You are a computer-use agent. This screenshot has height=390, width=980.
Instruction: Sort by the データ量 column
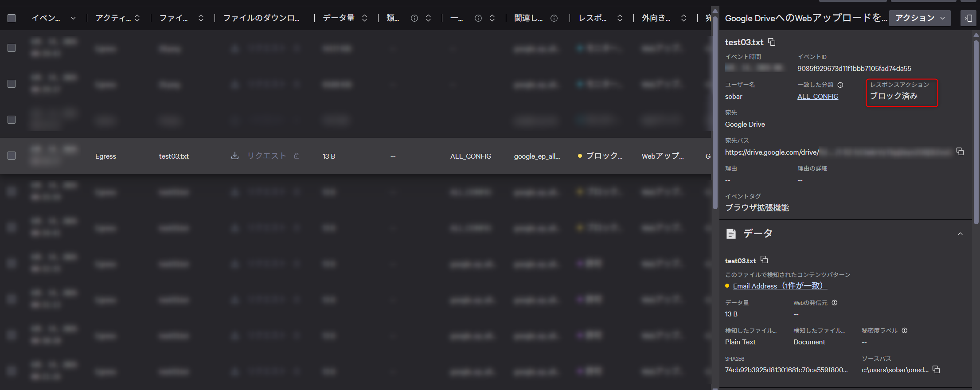click(x=365, y=18)
